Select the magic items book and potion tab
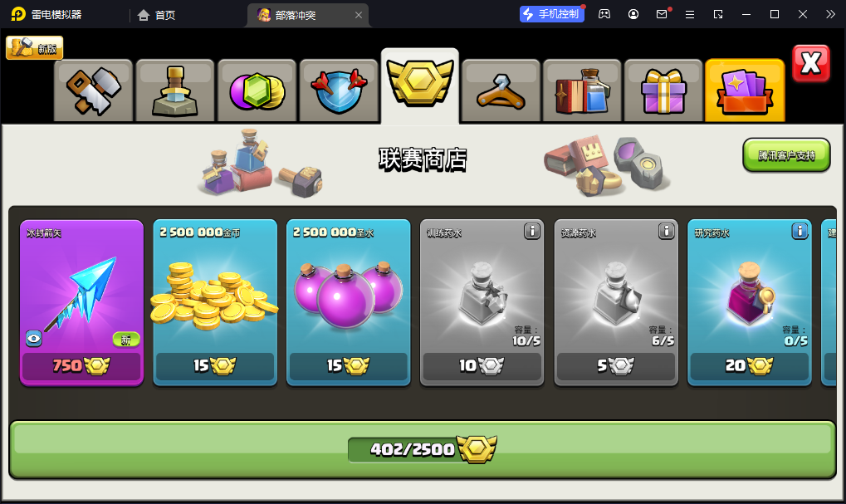 [x=582, y=91]
